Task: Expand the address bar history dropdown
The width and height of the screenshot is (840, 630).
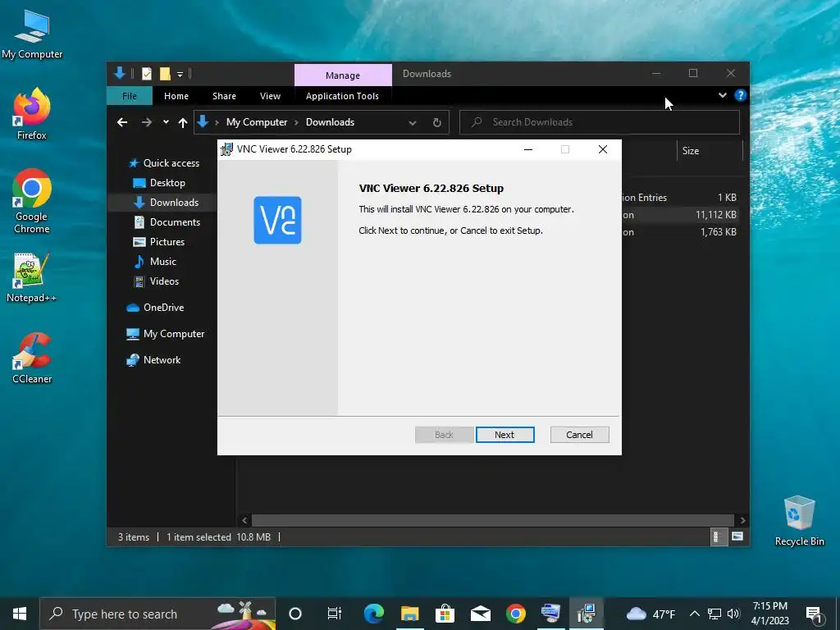Action: (x=413, y=123)
